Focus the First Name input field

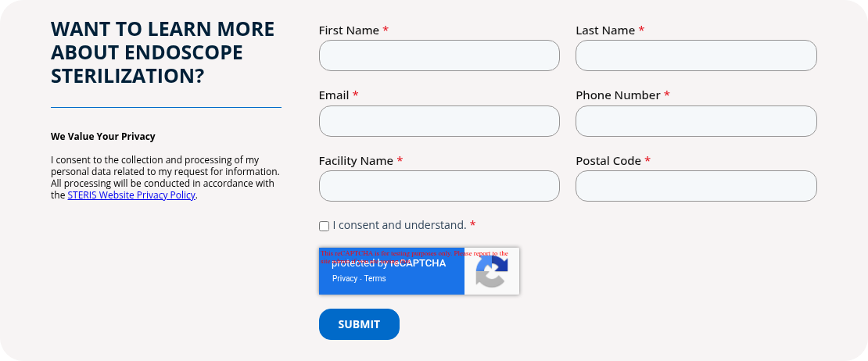[x=439, y=55]
